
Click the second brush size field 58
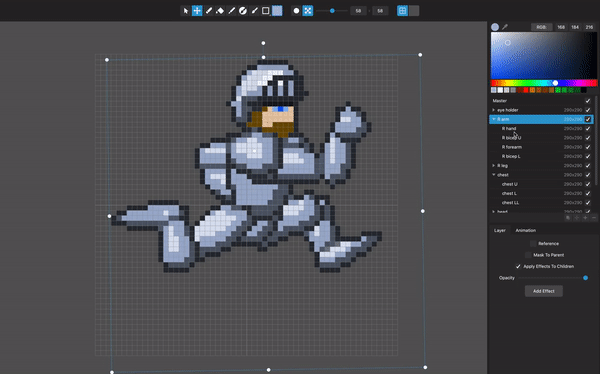coord(380,11)
